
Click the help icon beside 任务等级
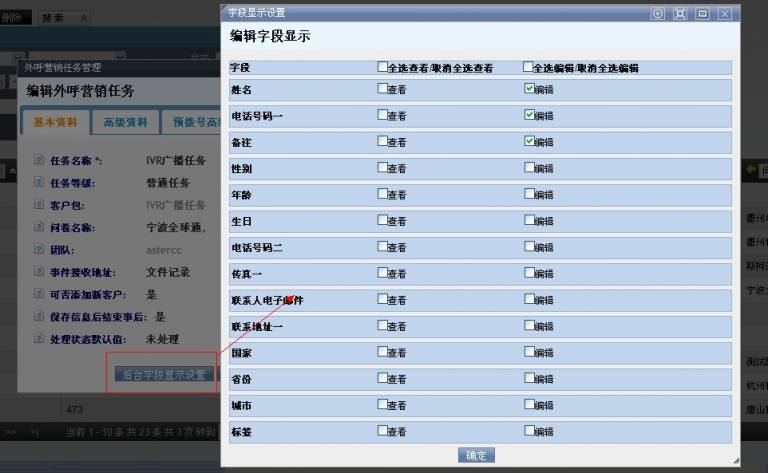click(38, 181)
